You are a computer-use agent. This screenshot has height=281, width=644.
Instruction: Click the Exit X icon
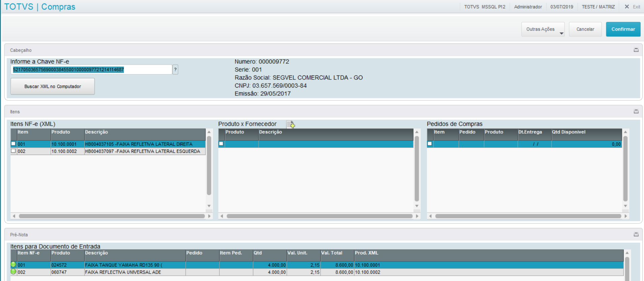point(627,6)
